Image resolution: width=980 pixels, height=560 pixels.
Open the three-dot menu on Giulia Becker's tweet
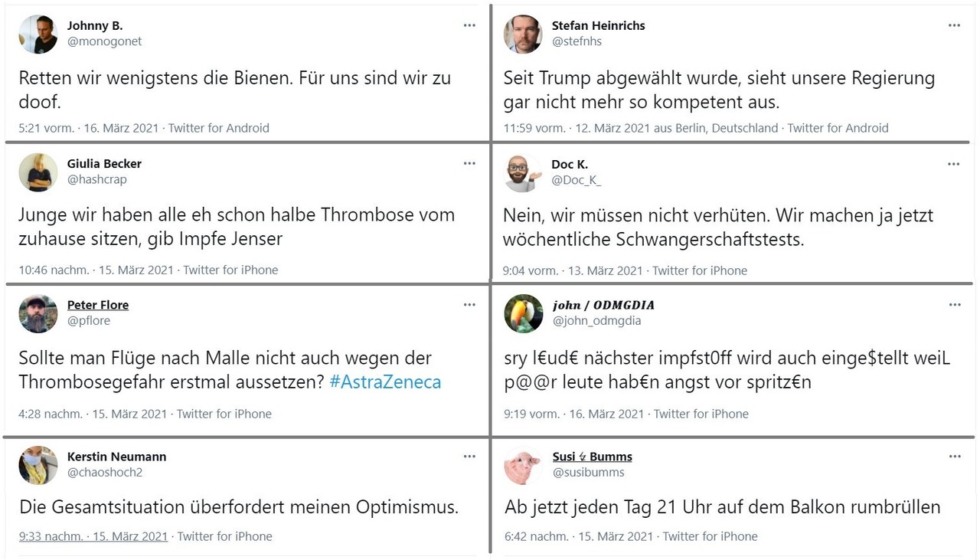pos(469,164)
